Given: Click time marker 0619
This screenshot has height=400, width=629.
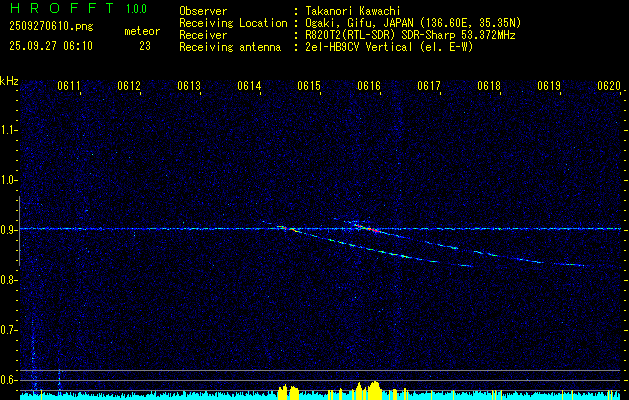Looking at the screenshot, I should click(x=549, y=85).
